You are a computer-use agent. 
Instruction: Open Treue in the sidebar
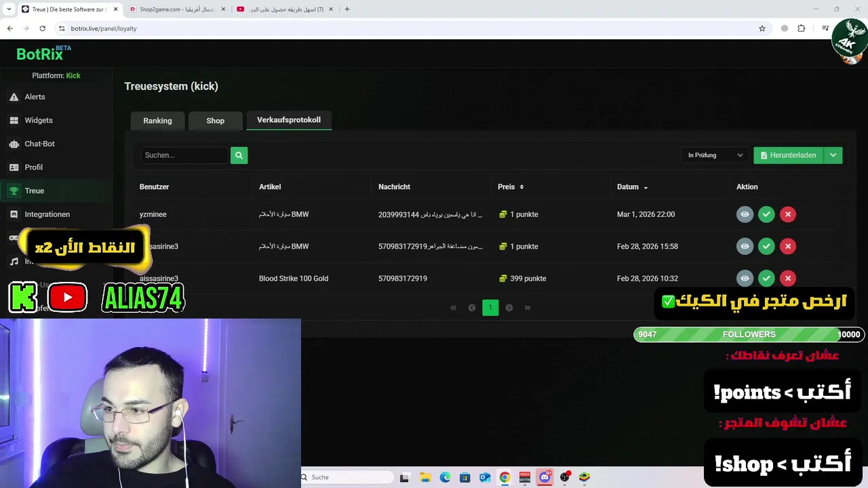point(34,190)
